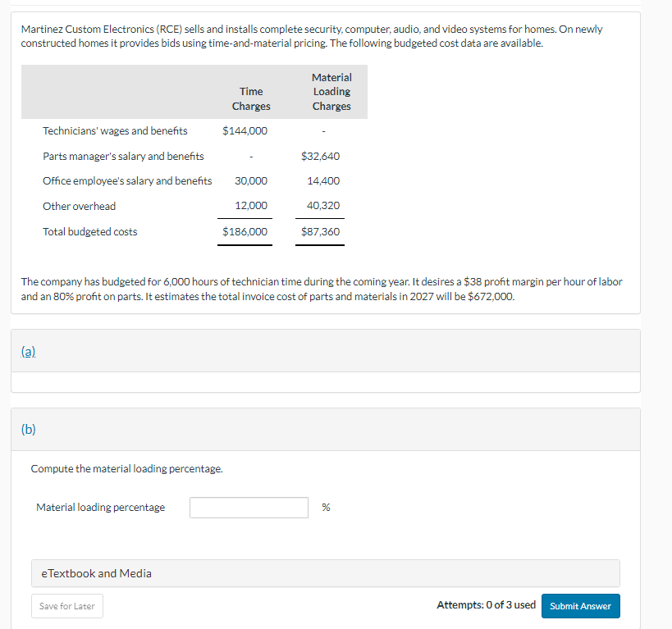
Task: Select the Parts manager's salary and benefits label
Action: pos(123,156)
